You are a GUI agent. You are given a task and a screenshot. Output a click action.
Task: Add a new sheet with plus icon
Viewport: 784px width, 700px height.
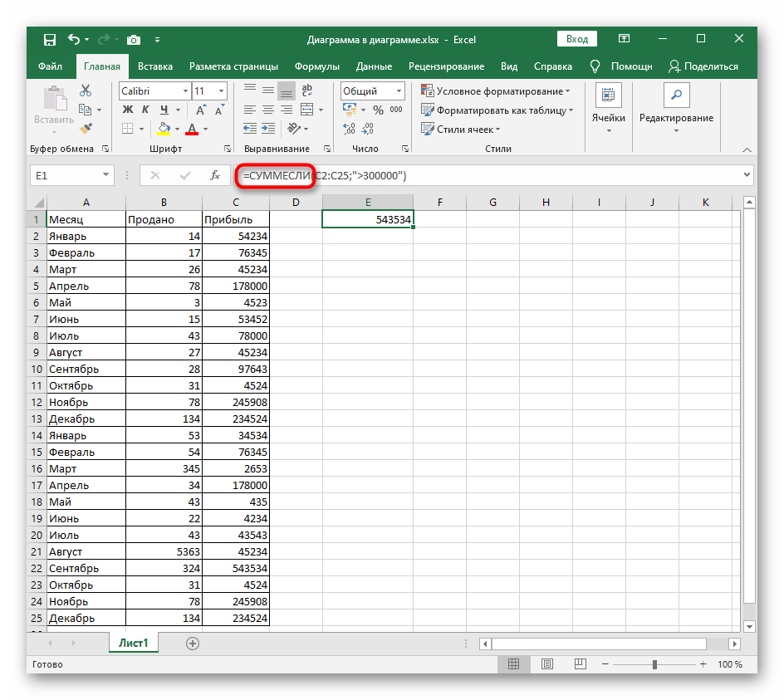point(193,644)
